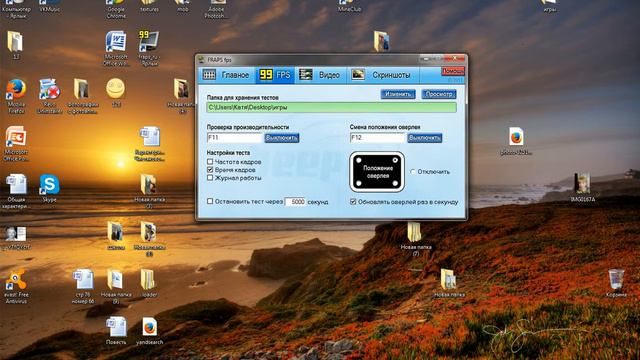
Task: Select the yandsearch desktop file
Action: pos(149,331)
